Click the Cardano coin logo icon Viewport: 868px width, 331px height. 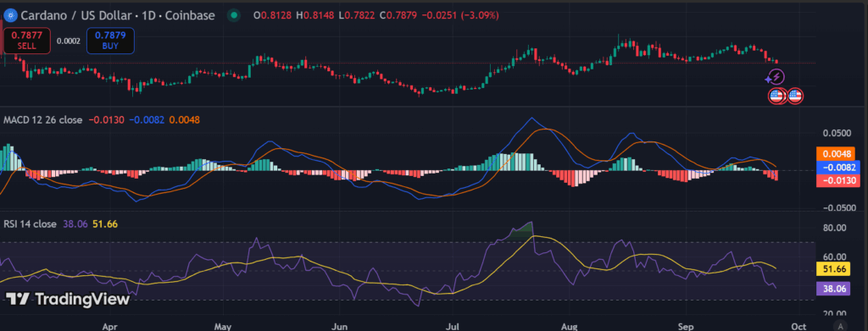point(10,15)
